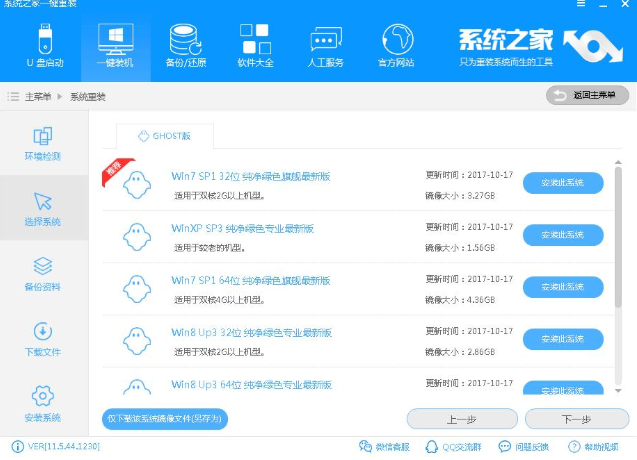
Task: Visit the 官方网站 official website
Action: 397,47
